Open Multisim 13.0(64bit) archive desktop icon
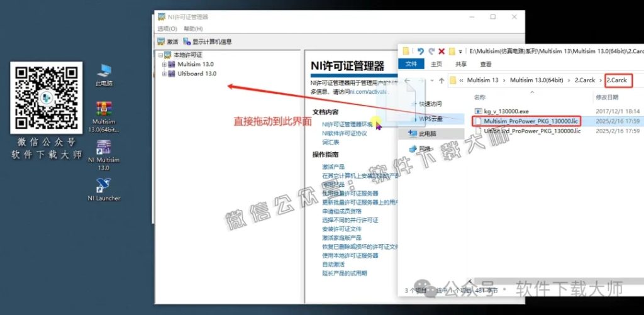This screenshot has width=644, height=315. 104,117
